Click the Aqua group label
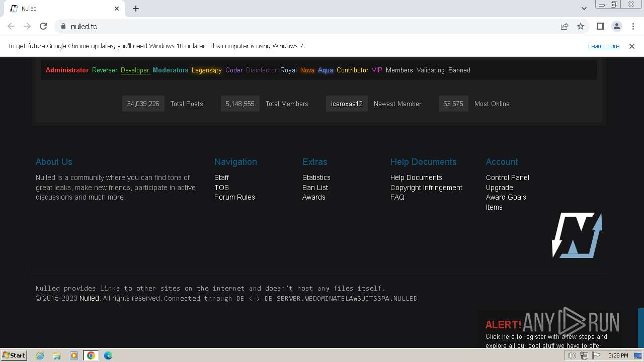644x362 pixels. coord(326,70)
